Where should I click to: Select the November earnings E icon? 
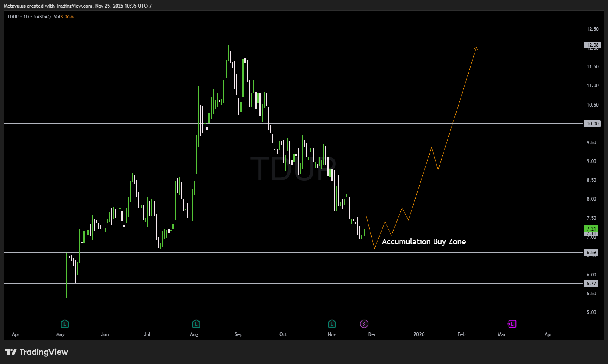pos(332,324)
